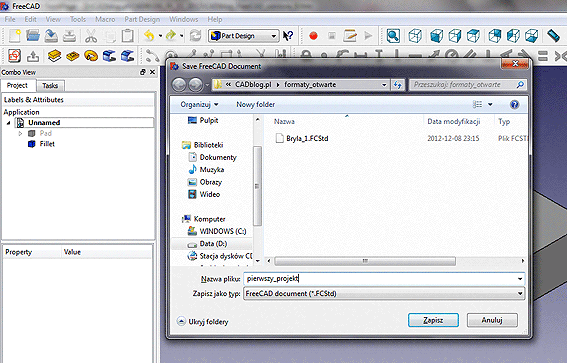Set axonometric view with the wireframe cube icon
567x363 pixels.
[415, 36]
